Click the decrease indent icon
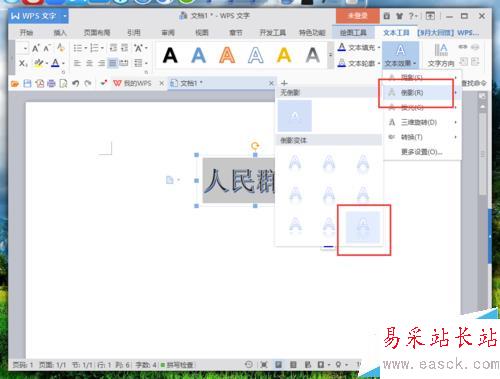The width and height of the screenshot is (500, 379). (x=113, y=48)
